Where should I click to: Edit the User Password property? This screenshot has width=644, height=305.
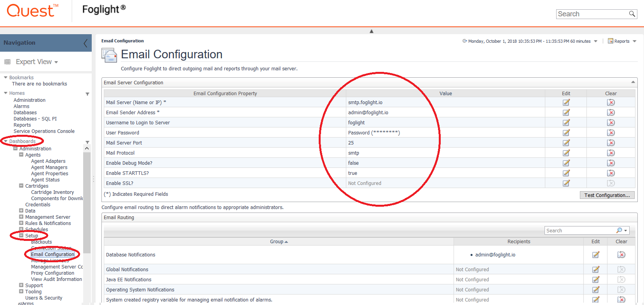click(566, 132)
